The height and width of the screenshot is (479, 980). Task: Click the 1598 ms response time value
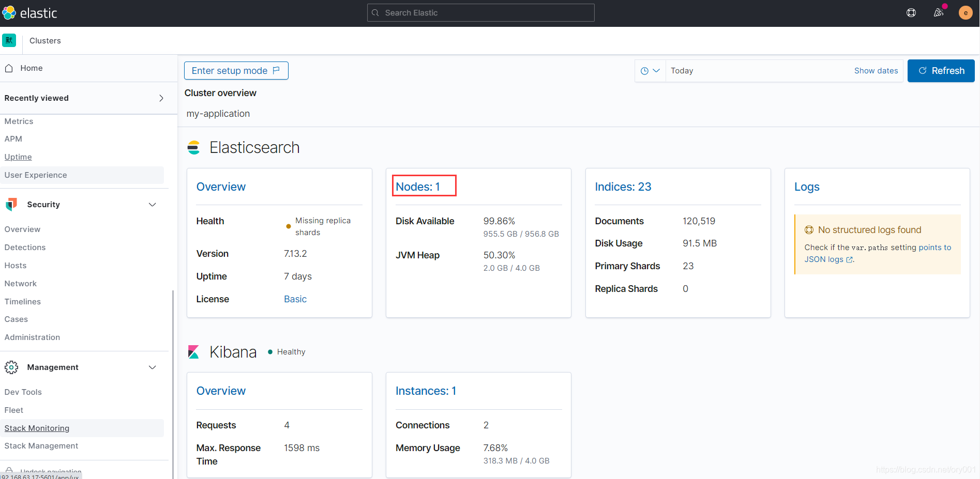tap(301, 448)
